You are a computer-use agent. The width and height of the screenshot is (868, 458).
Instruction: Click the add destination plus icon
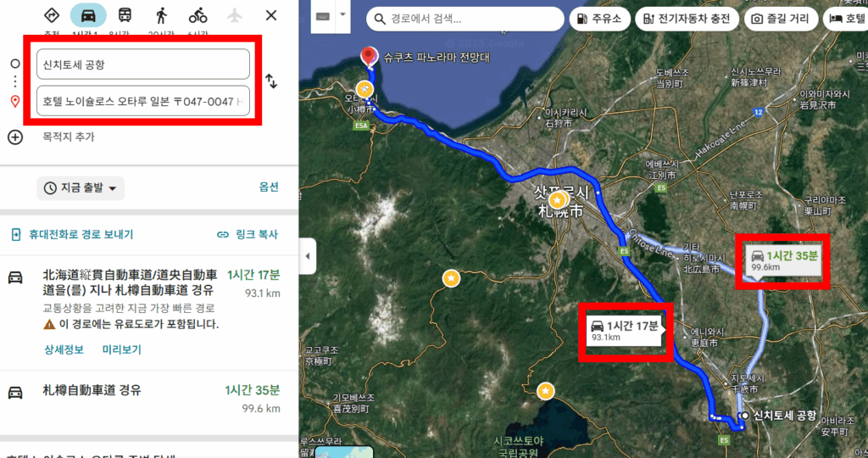(x=15, y=137)
